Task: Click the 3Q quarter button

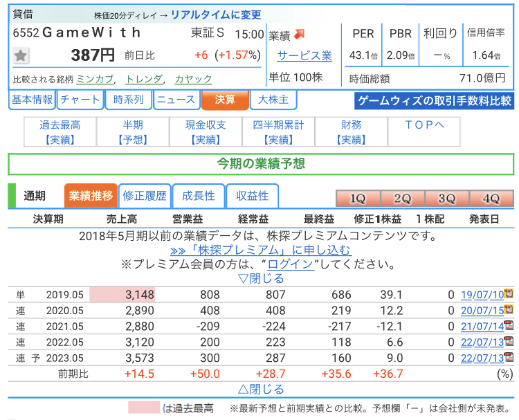Action: coord(447,199)
